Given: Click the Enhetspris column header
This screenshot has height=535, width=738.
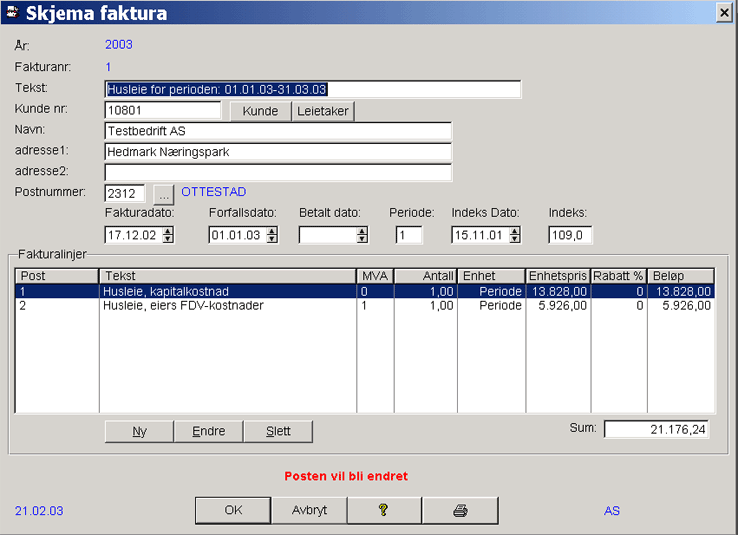Looking at the screenshot, I should tap(558, 276).
